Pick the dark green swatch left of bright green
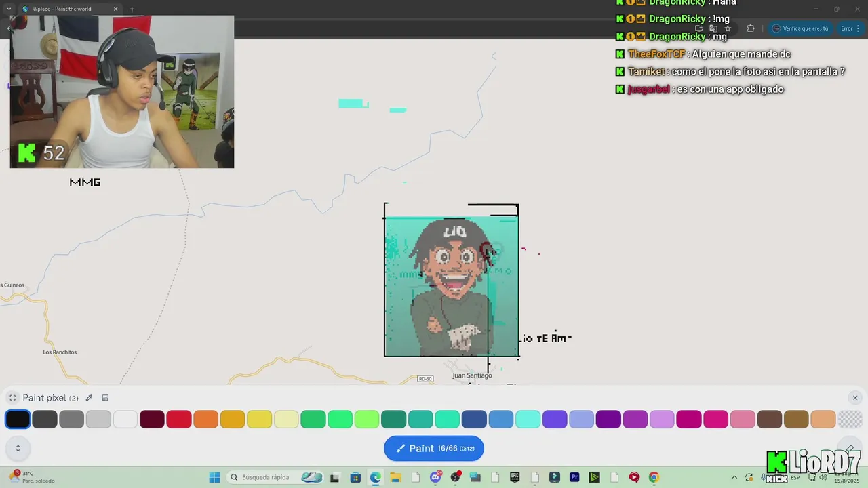 [313, 420]
